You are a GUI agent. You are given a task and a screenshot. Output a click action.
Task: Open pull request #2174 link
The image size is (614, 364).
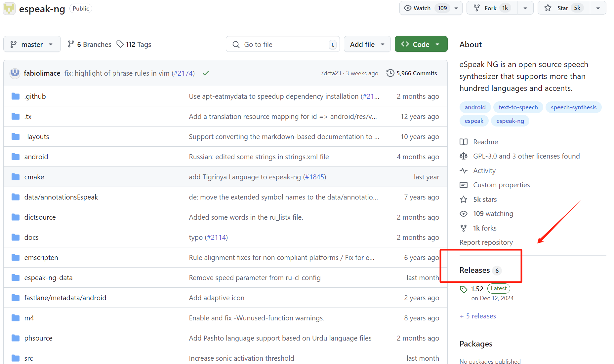click(183, 73)
